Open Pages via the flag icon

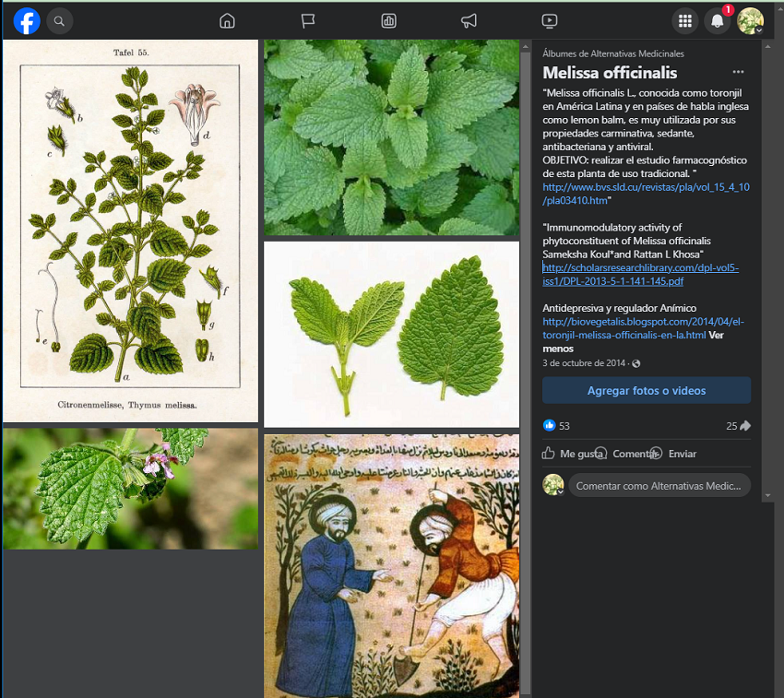[x=308, y=20]
